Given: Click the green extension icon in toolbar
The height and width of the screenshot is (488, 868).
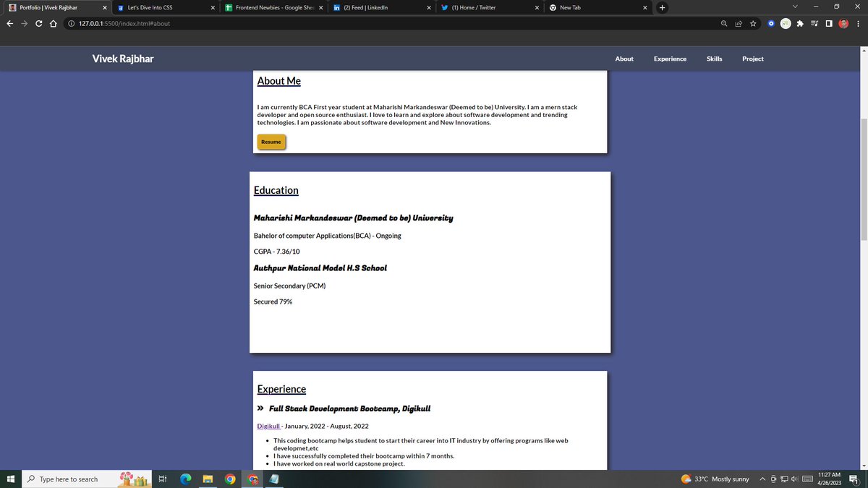Looking at the screenshot, I should [786, 23].
